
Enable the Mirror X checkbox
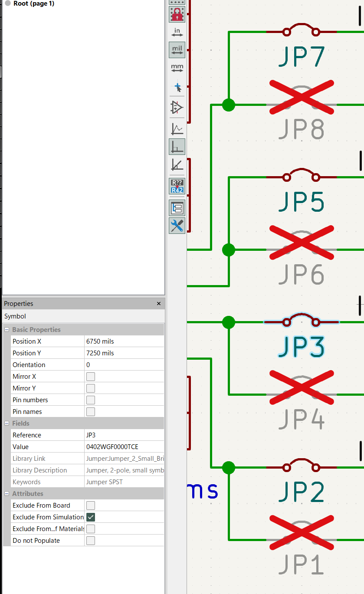[91, 377]
